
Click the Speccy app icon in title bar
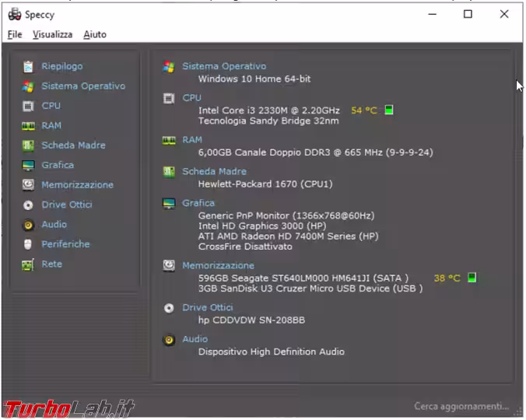[15, 15]
